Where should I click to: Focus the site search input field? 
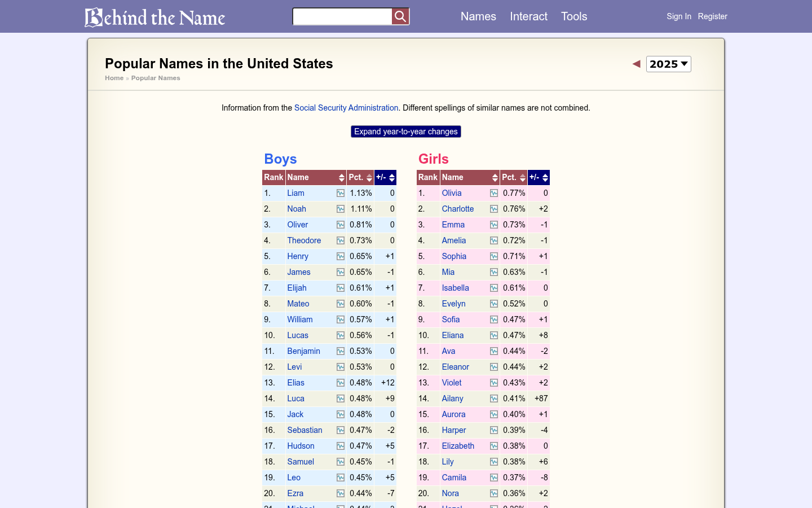click(x=342, y=16)
